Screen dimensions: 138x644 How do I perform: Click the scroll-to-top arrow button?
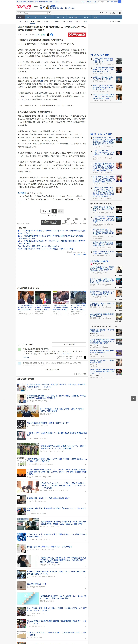[x=133, y=398]
